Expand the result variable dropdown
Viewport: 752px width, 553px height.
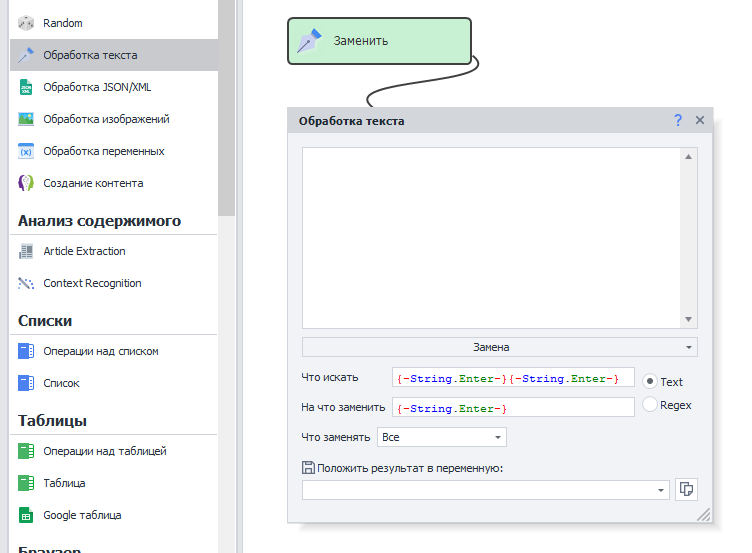(x=660, y=490)
